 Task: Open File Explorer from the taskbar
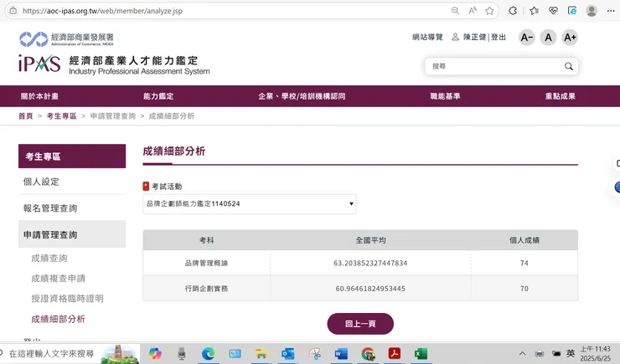[x=261, y=353]
